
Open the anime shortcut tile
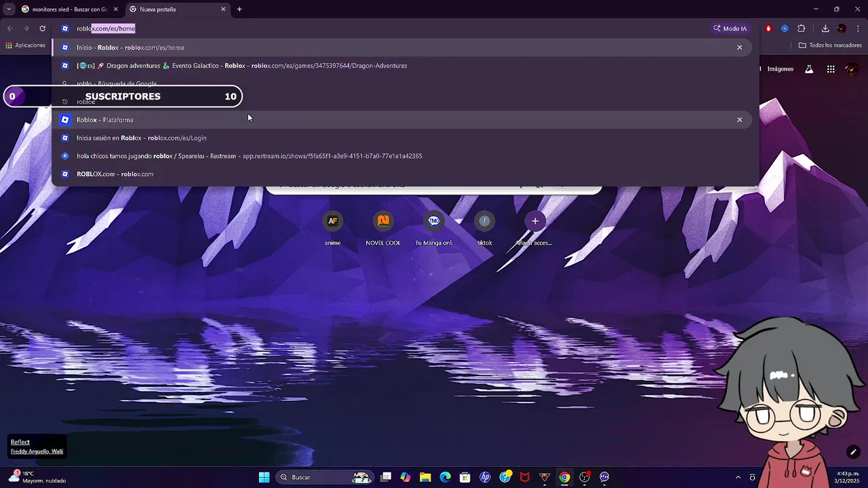[332, 228]
